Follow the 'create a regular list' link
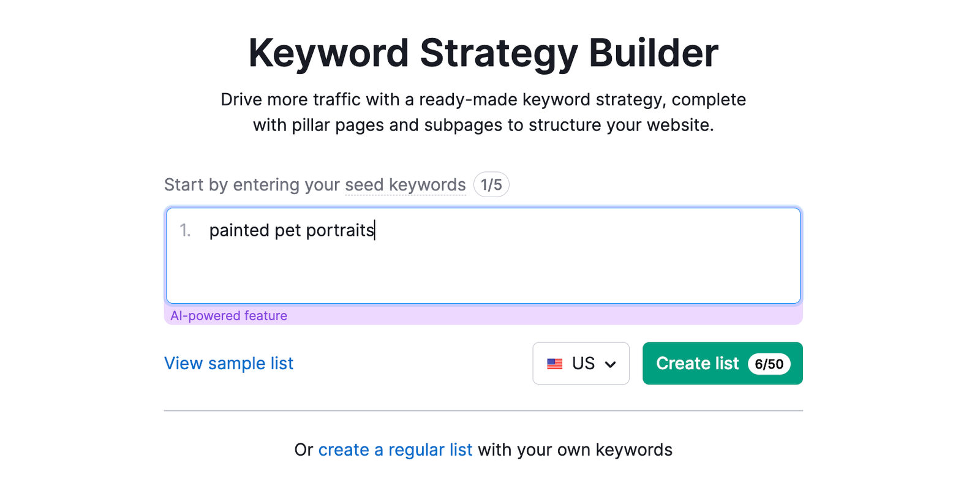The width and height of the screenshot is (980, 496). (395, 449)
